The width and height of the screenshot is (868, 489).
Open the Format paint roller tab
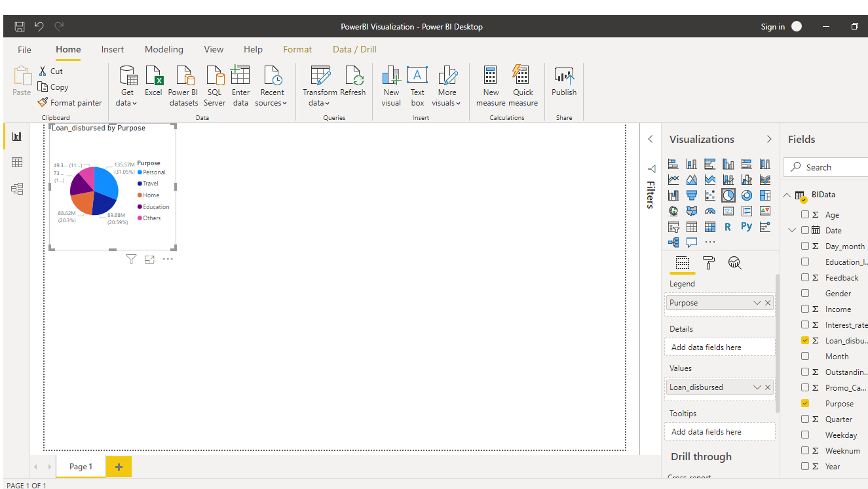pyautogui.click(x=709, y=263)
